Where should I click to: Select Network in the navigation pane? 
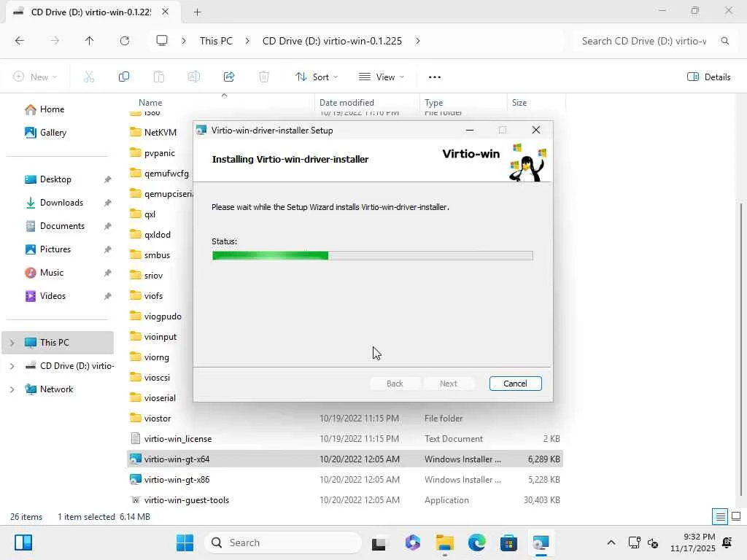click(x=56, y=389)
